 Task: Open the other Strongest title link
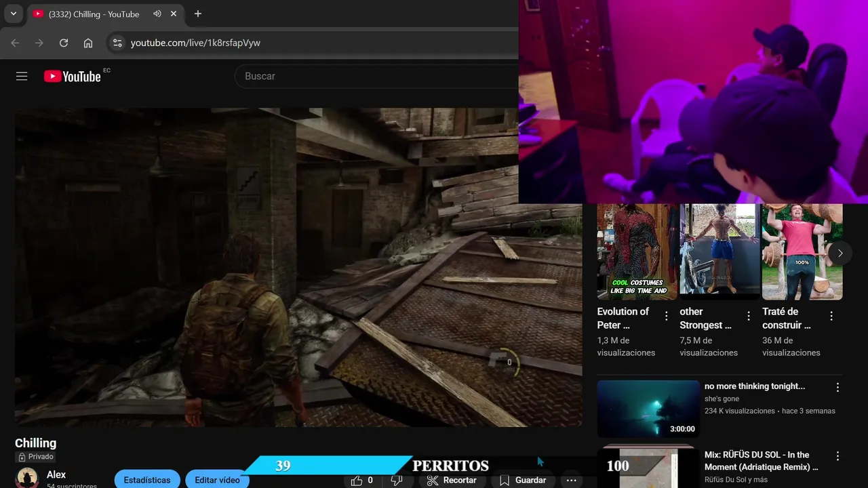(x=706, y=318)
